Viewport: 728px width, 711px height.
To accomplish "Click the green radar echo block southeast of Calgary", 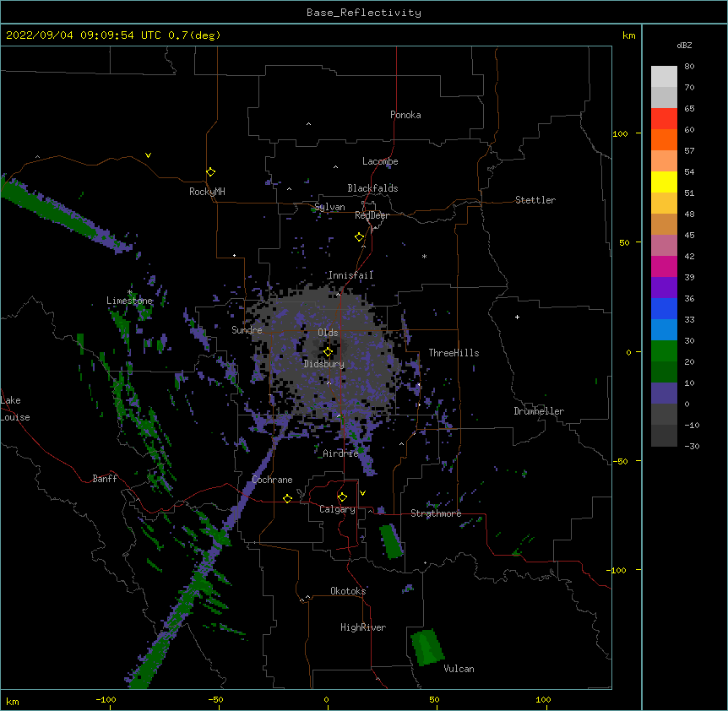I will 391,541.
